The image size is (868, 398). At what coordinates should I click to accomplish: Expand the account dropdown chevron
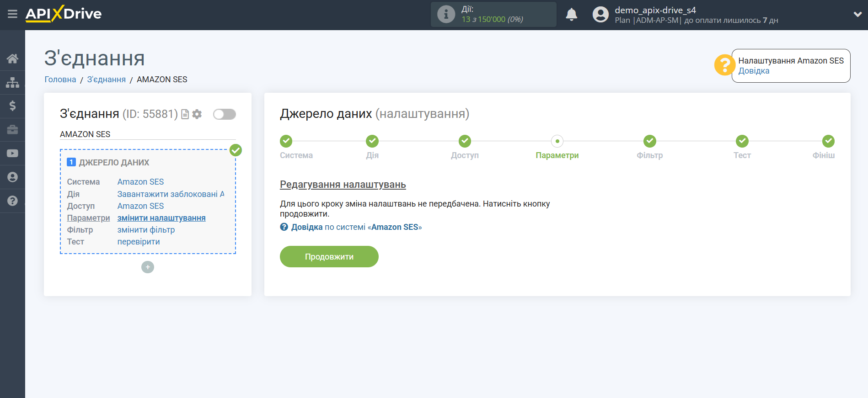tap(857, 15)
